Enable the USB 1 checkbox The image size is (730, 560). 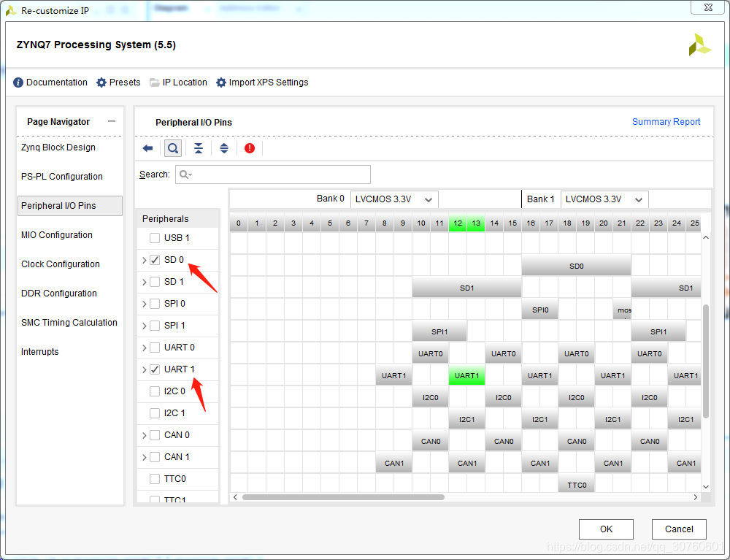click(x=155, y=238)
